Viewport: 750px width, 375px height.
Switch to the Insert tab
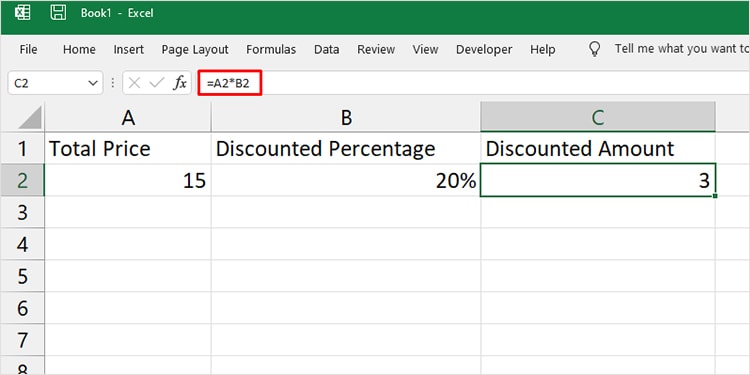click(128, 49)
